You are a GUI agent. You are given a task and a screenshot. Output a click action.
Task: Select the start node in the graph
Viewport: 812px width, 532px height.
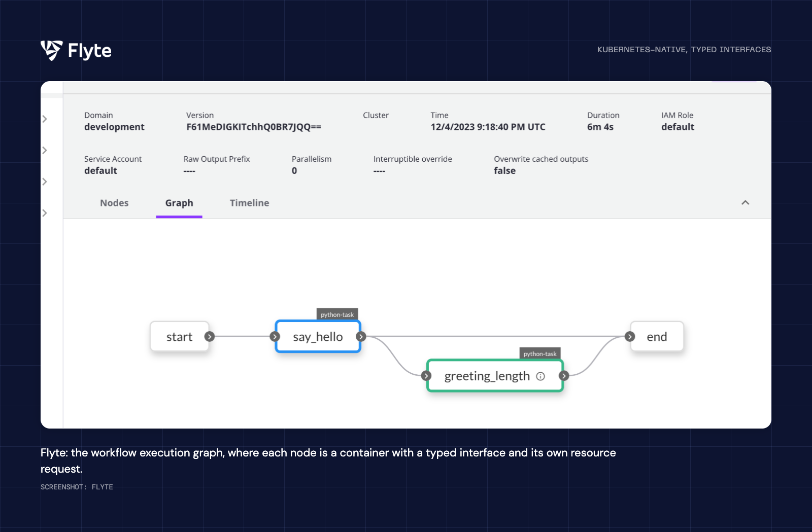[x=180, y=336]
